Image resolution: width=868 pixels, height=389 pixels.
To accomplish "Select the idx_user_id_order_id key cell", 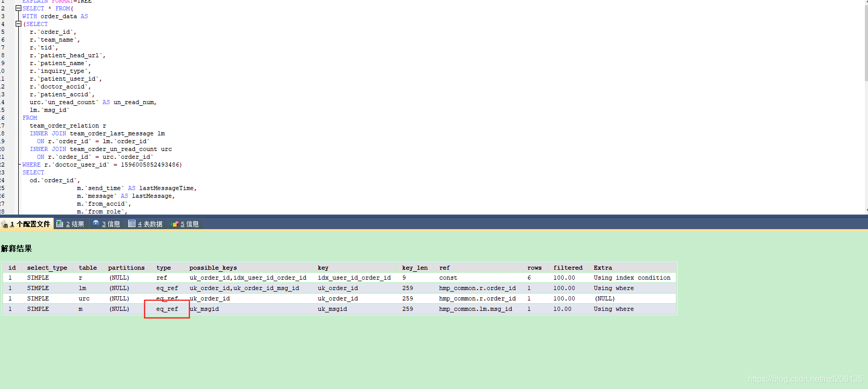I will pos(354,278).
